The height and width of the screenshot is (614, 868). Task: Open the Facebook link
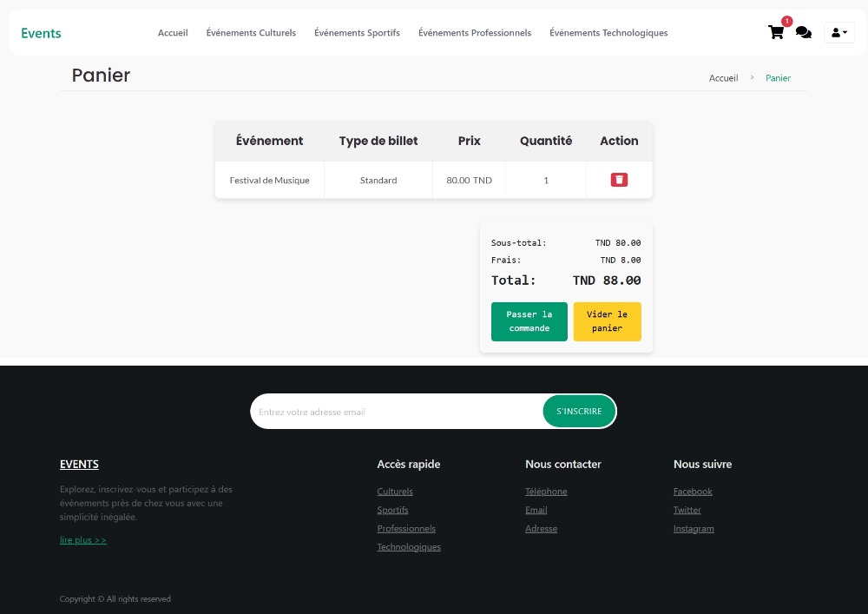click(x=693, y=491)
